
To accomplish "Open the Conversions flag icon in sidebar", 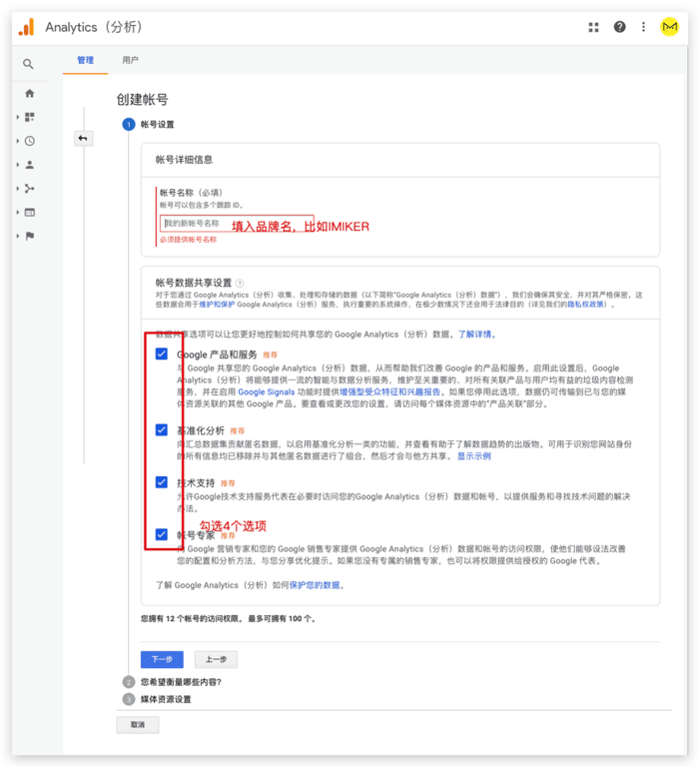I will tap(30, 236).
